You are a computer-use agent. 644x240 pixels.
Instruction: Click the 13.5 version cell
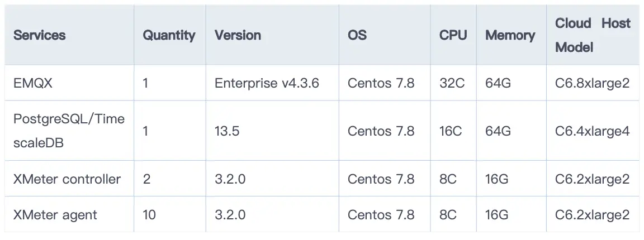227,131
